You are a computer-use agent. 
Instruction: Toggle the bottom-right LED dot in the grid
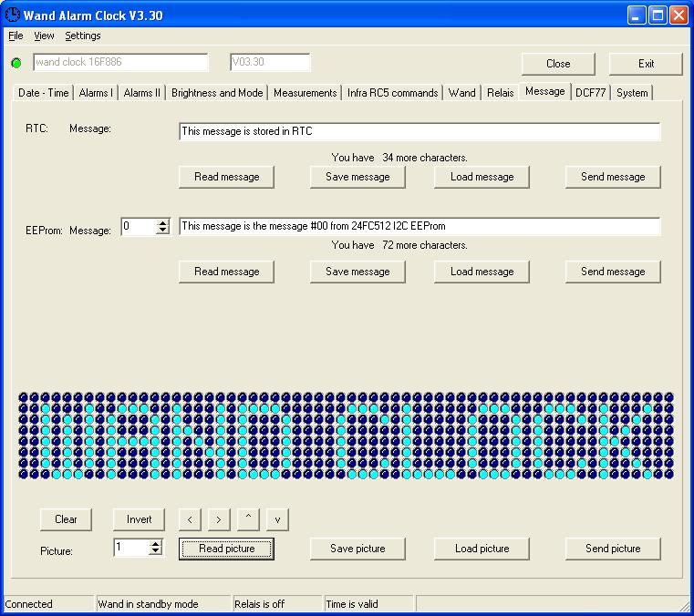tap(668, 474)
